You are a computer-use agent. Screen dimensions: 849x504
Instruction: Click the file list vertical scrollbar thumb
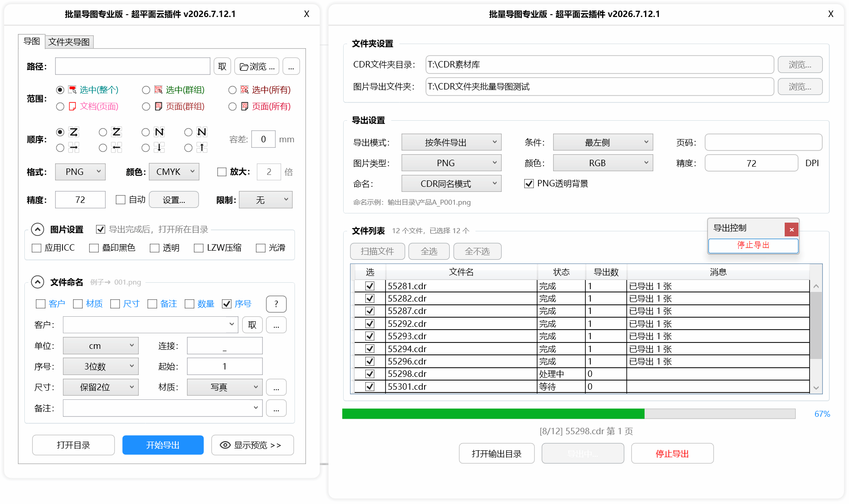816,325
